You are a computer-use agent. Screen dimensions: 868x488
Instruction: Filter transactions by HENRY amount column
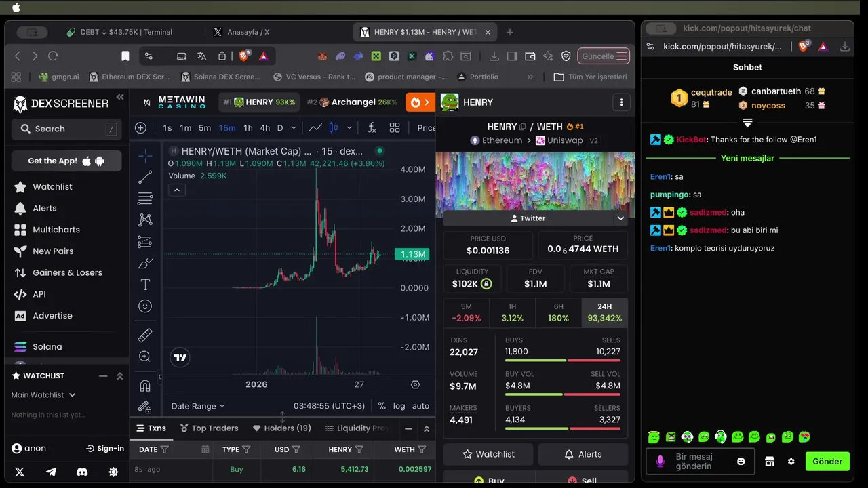click(x=359, y=449)
